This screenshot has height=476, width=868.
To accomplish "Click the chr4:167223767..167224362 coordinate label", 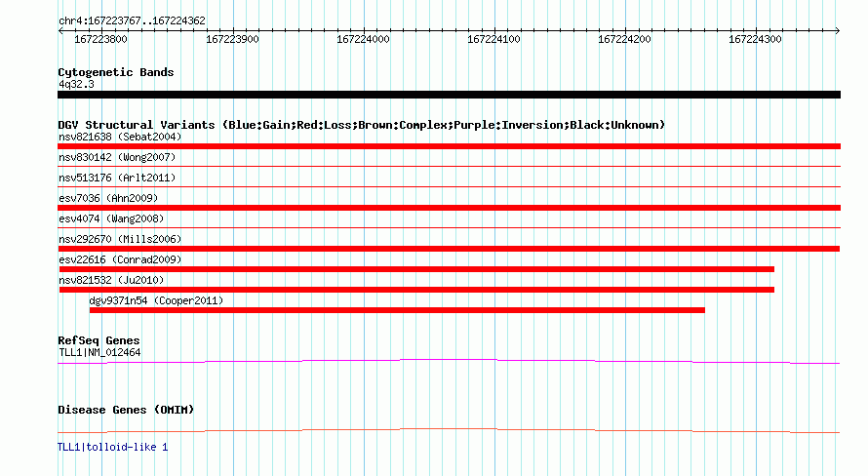I will 132,20.
